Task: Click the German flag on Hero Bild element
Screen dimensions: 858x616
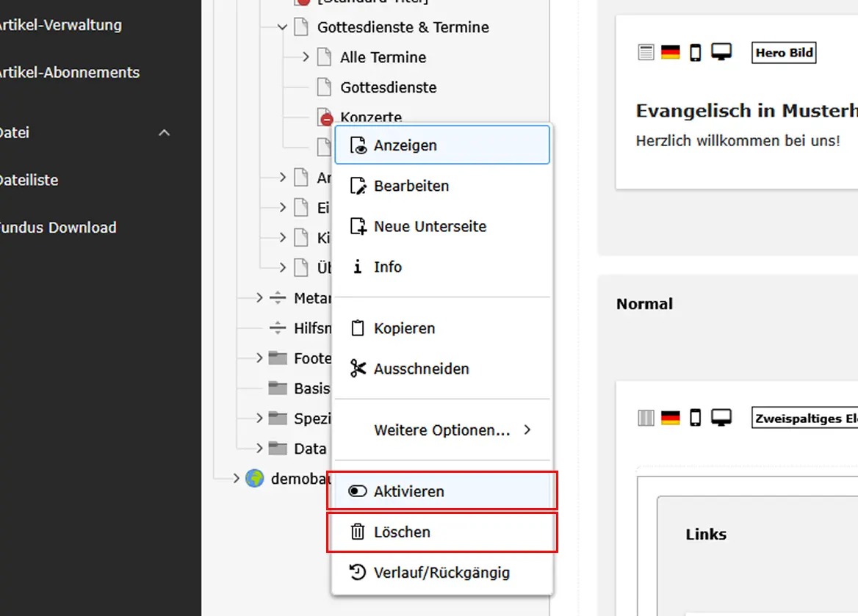Action: pyautogui.click(x=670, y=53)
